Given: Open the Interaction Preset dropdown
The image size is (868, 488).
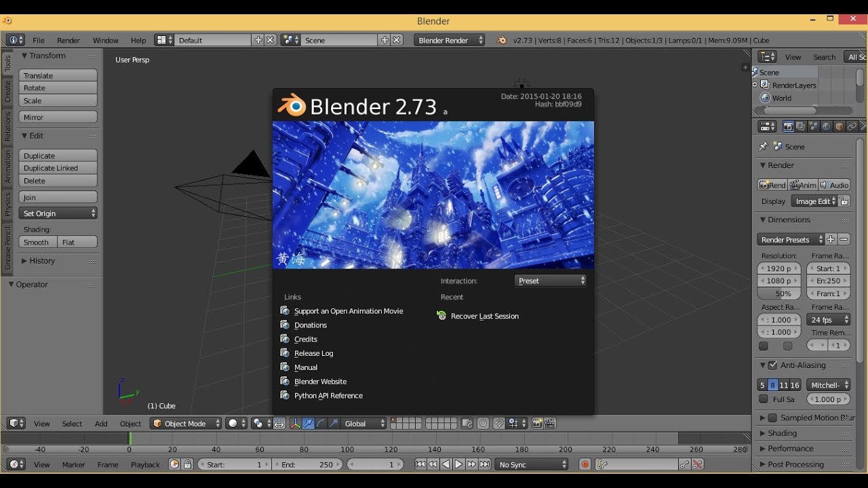Looking at the screenshot, I should pos(550,281).
